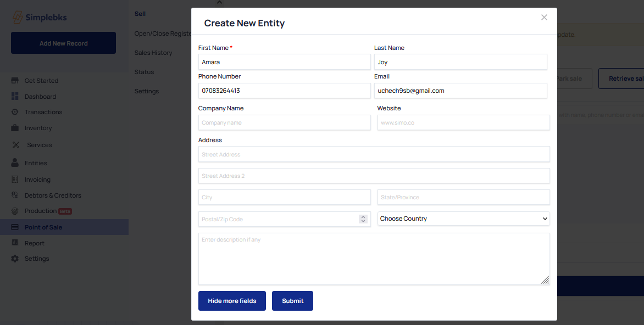
Task: Select Sales History menu item
Action: [153, 53]
